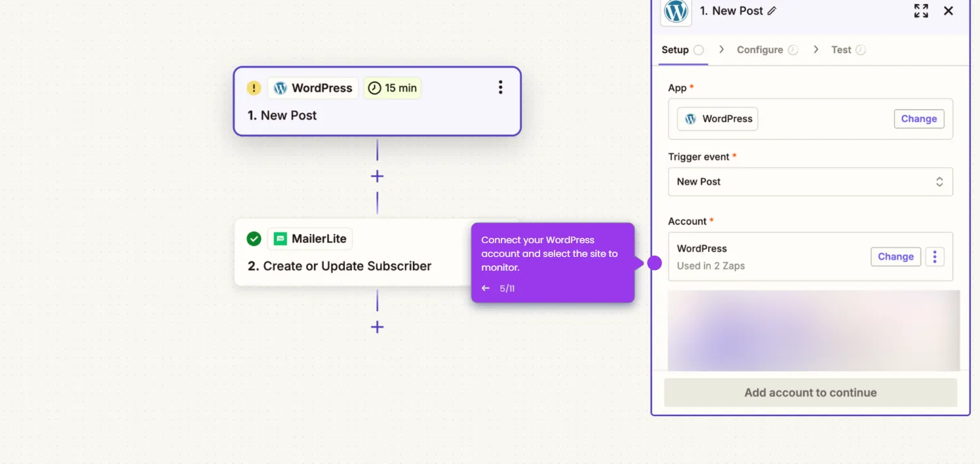Image resolution: width=980 pixels, height=464 pixels.
Task: Open three-dot menu on New Post step
Action: coord(500,87)
